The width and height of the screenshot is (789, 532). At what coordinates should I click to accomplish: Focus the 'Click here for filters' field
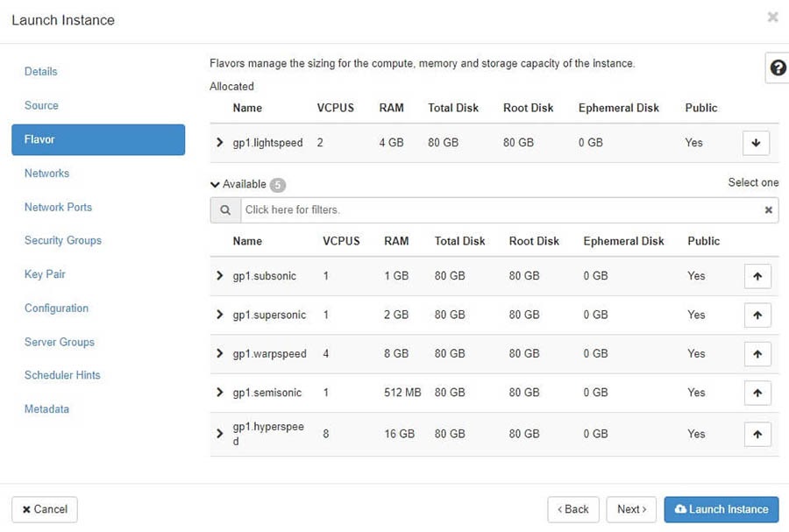pyautogui.click(x=500, y=210)
